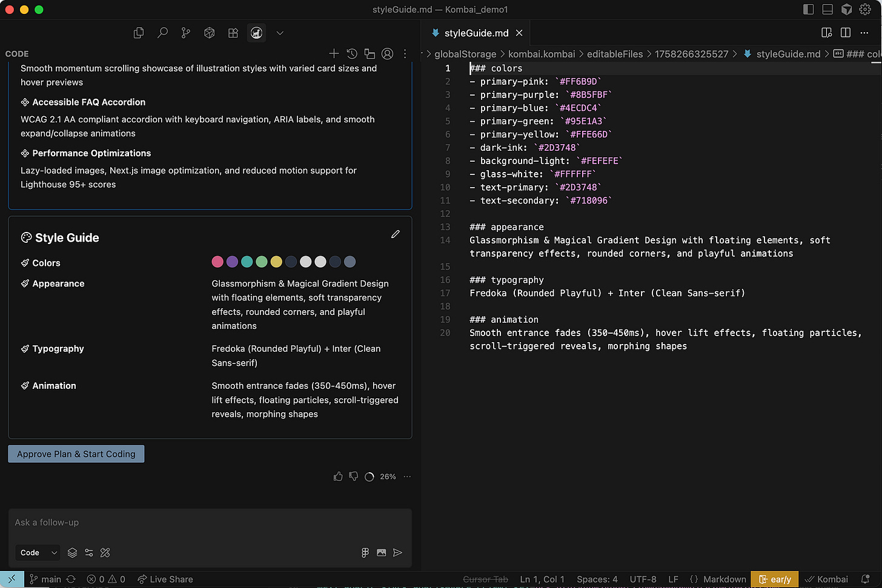882x588 pixels.
Task: Send the follow-up message
Action: click(x=397, y=552)
